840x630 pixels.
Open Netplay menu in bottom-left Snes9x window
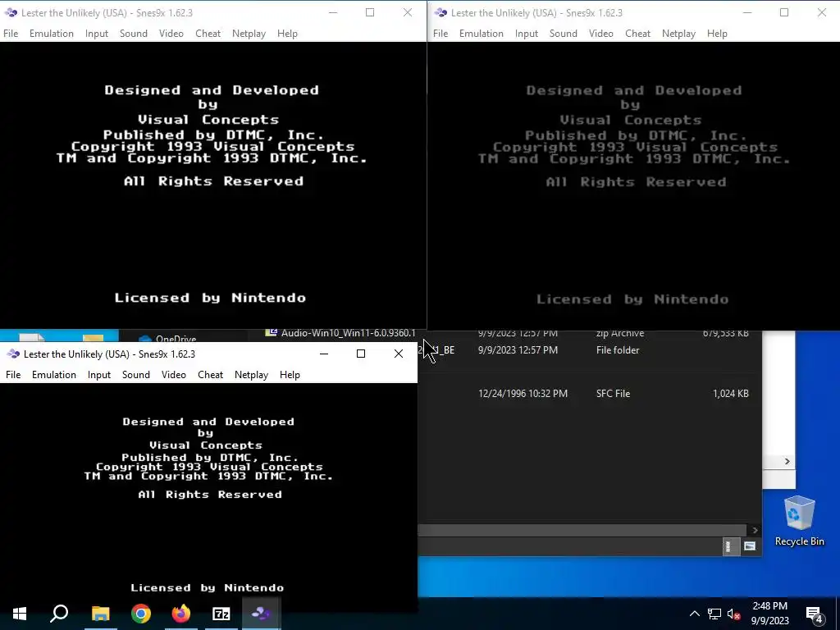pos(251,374)
